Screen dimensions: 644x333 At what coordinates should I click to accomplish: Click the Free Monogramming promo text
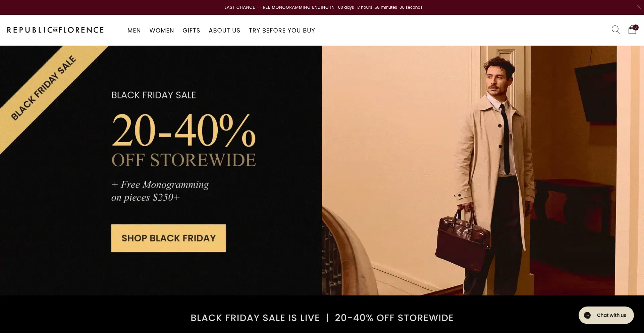160,191
